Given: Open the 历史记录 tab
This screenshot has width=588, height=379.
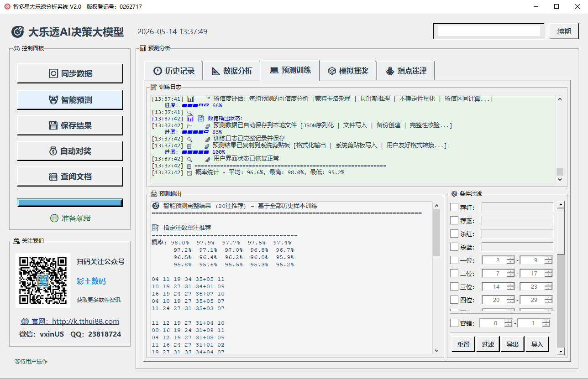Looking at the screenshot, I should click(173, 71).
